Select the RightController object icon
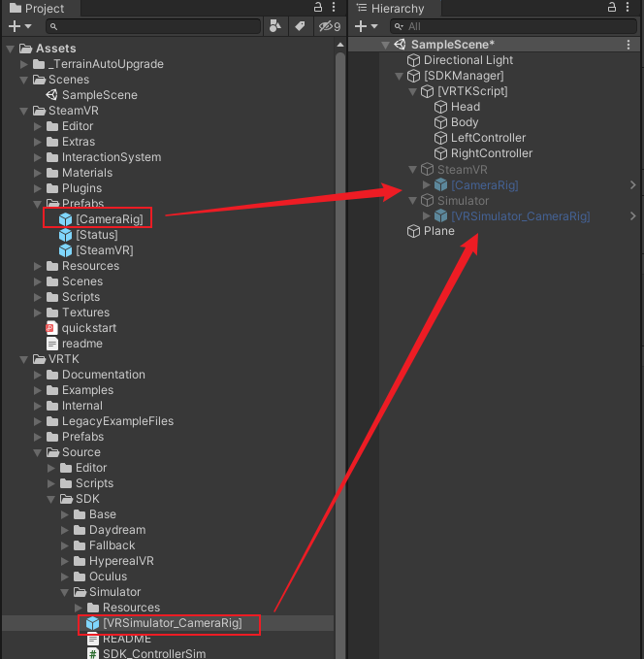Image resolution: width=644 pixels, height=659 pixels. (440, 153)
